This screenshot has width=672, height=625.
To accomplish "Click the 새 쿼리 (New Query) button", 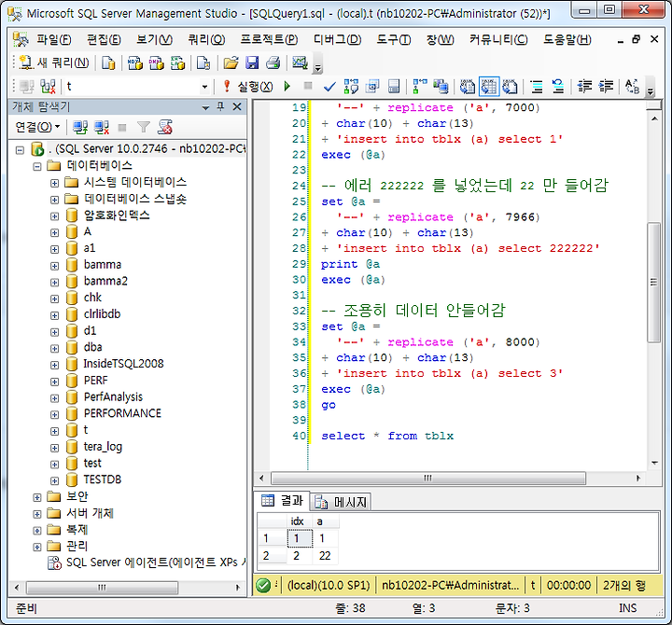I will click(x=54, y=63).
